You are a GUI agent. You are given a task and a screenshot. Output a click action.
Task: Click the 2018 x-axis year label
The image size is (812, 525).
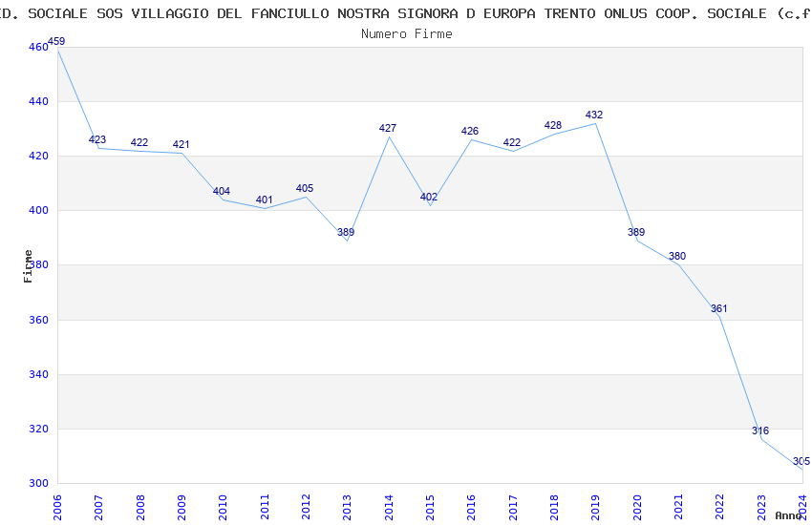[x=554, y=508]
